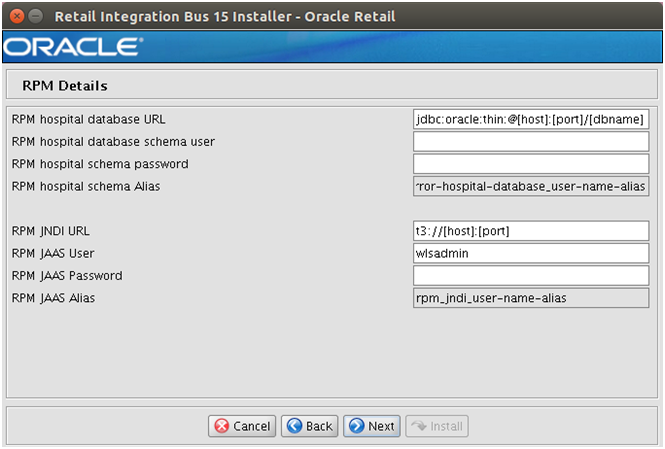This screenshot has height=449, width=665.
Task: Click the Oracle logo in the banner
Action: pyautogui.click(x=73, y=47)
